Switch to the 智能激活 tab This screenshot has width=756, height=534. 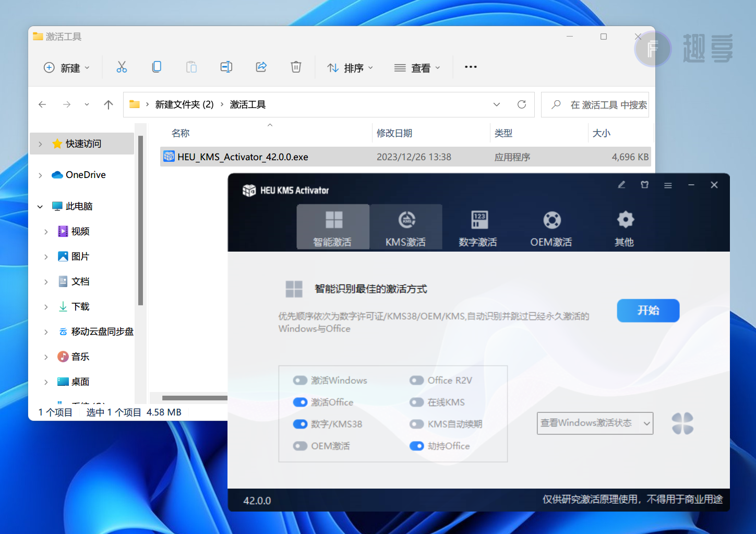(x=333, y=227)
